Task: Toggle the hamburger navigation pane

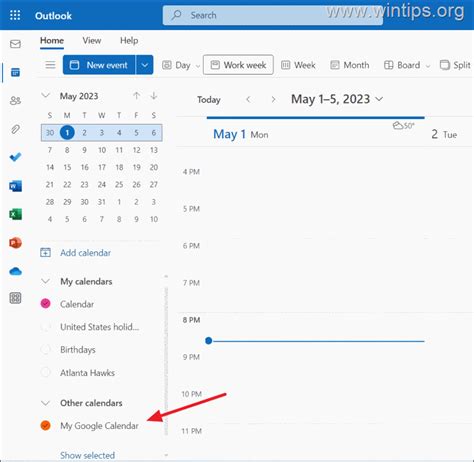Action: click(x=50, y=65)
